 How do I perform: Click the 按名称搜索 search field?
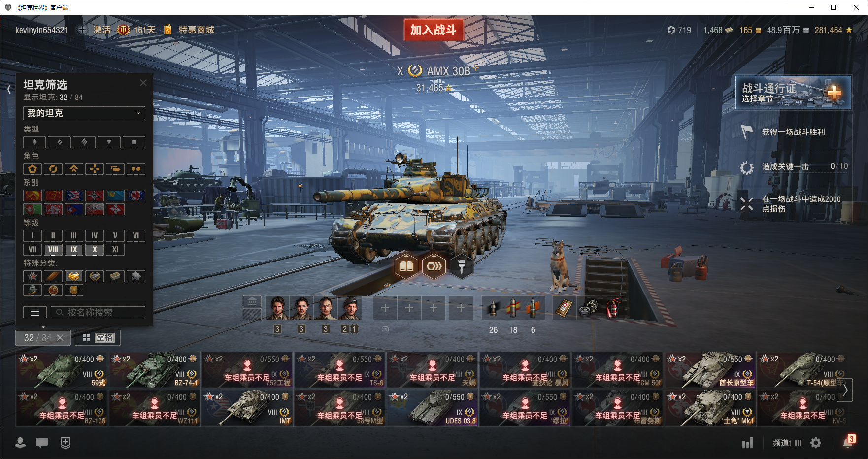tap(98, 312)
